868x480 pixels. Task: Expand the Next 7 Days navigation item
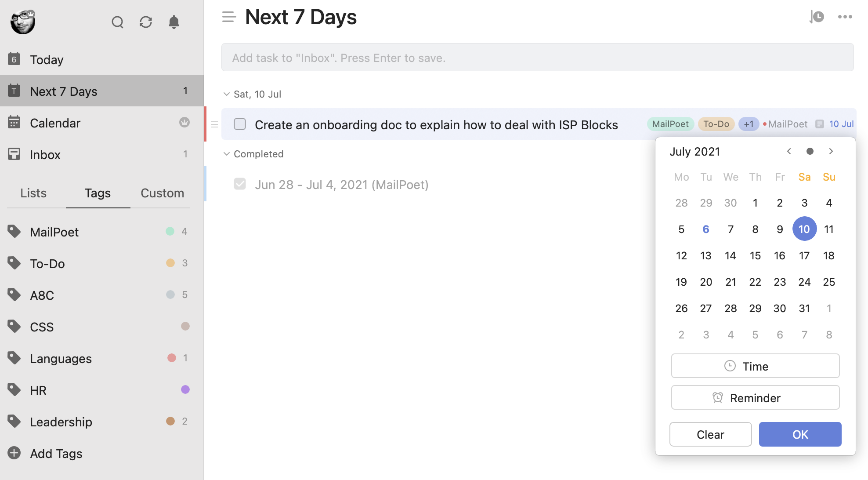[63, 91]
